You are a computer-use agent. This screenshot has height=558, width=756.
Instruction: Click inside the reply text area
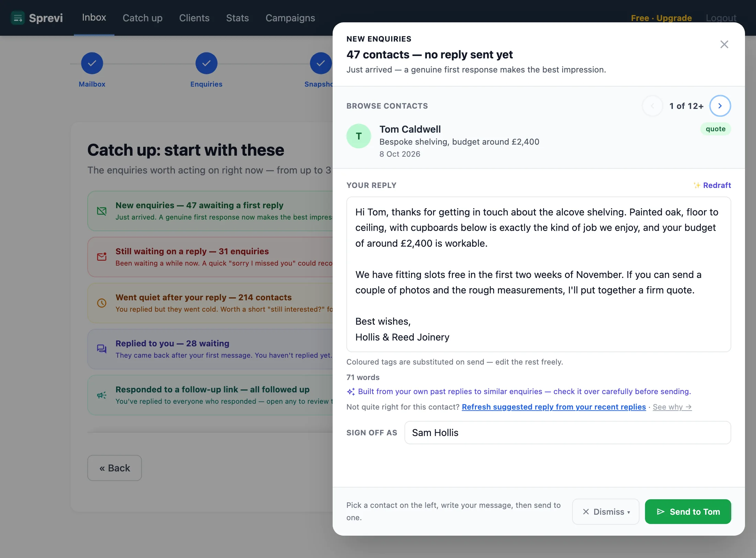(x=539, y=274)
